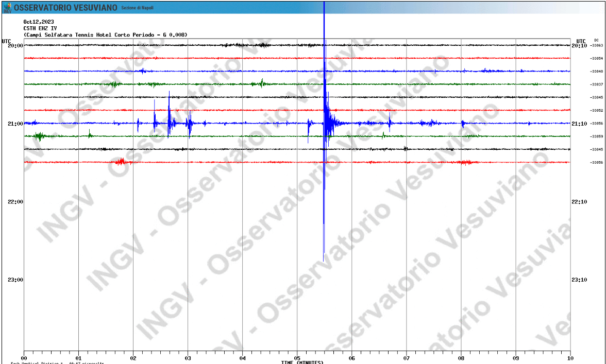The width and height of the screenshot is (606, 364).
Task: Click the INGV logo icon in header
Action: click(x=7, y=8)
